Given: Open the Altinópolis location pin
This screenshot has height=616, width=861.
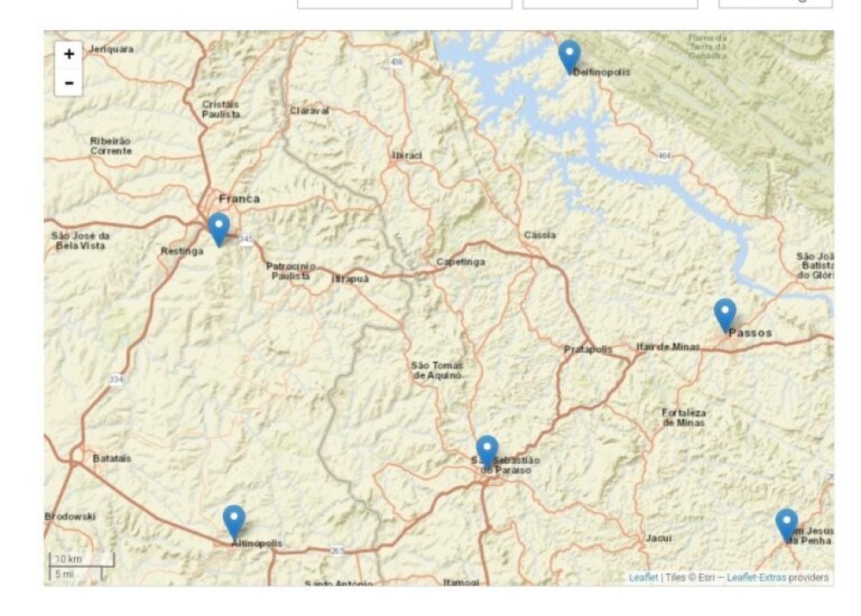Looking at the screenshot, I should [x=234, y=523].
